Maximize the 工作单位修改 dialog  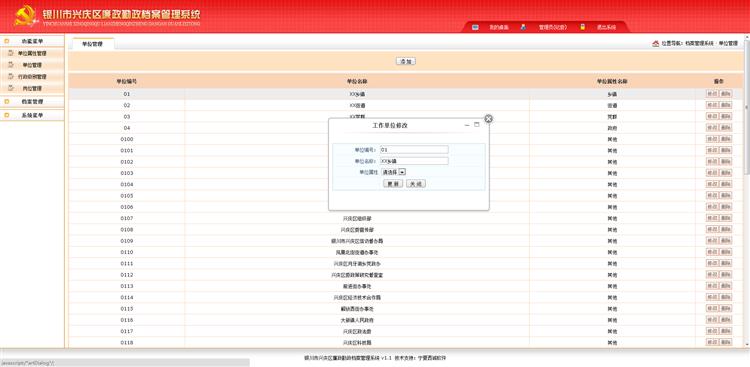pyautogui.click(x=476, y=124)
